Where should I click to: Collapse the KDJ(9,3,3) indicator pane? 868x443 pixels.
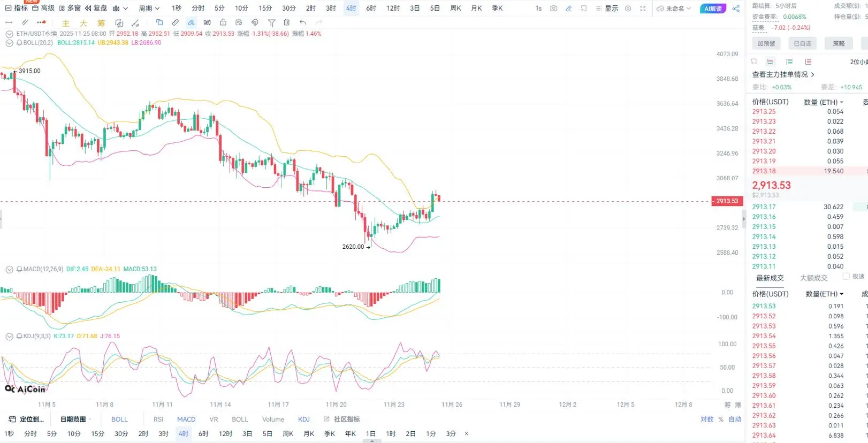(x=9, y=337)
